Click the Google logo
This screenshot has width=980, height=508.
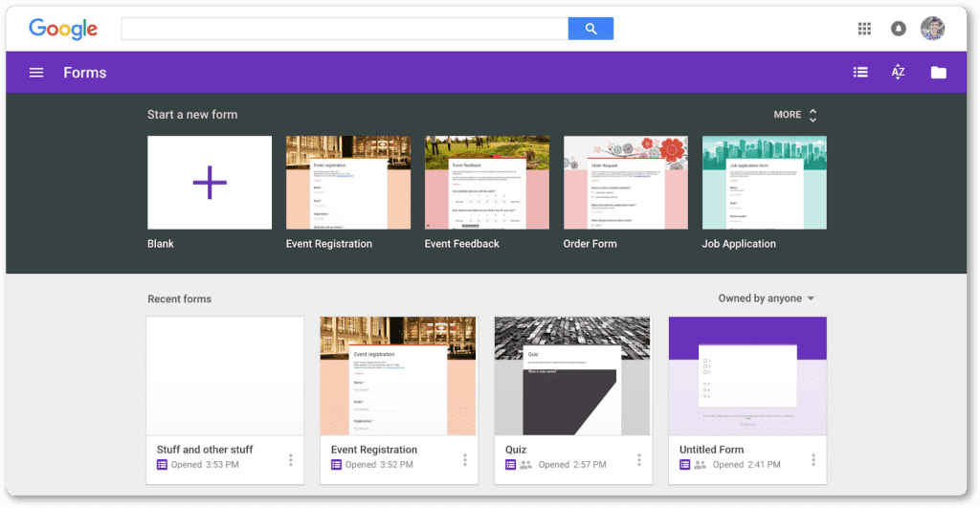(x=63, y=29)
